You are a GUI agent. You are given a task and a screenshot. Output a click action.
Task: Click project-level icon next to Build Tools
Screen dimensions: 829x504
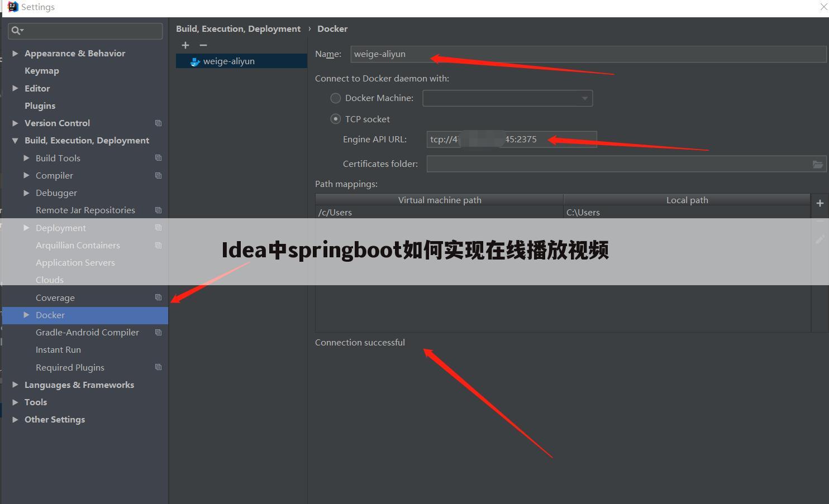coord(158,158)
